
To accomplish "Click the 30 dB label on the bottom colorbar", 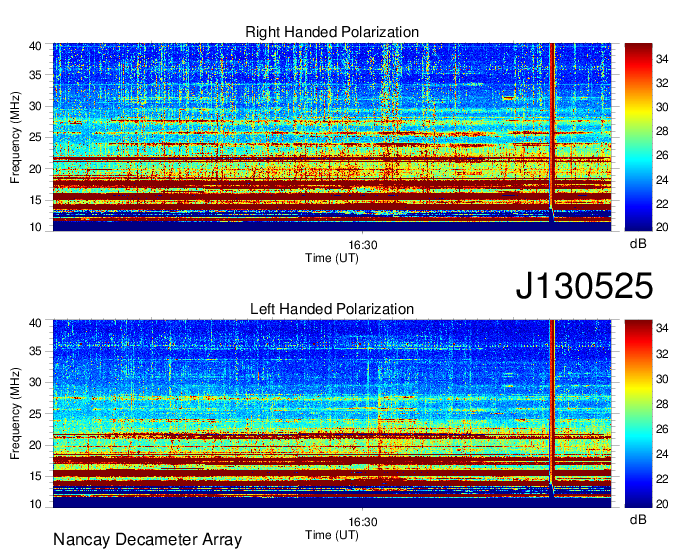I will coord(662,379).
